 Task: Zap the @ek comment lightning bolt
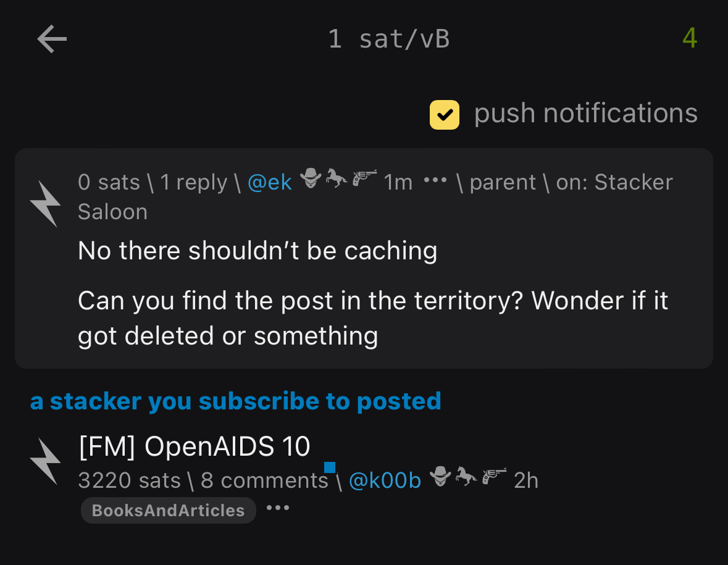45,203
